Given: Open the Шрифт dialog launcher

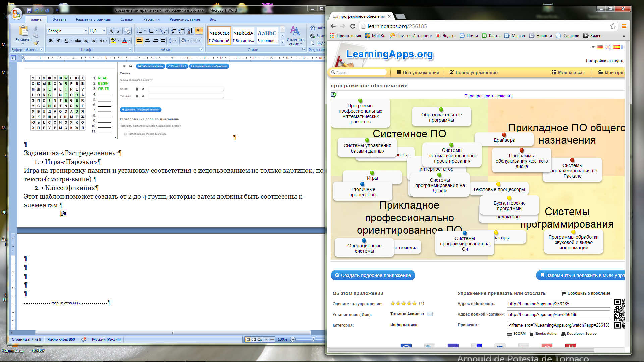Looking at the screenshot, I should [x=130, y=49].
